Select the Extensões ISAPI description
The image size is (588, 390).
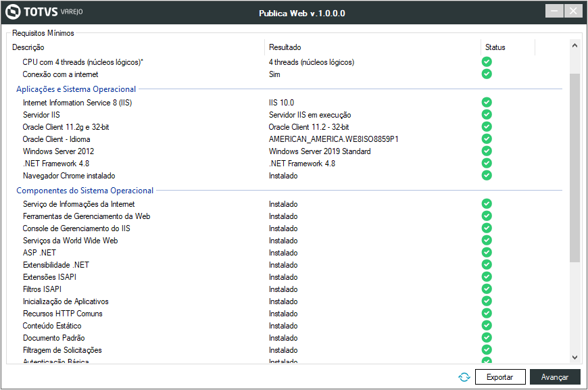49,276
